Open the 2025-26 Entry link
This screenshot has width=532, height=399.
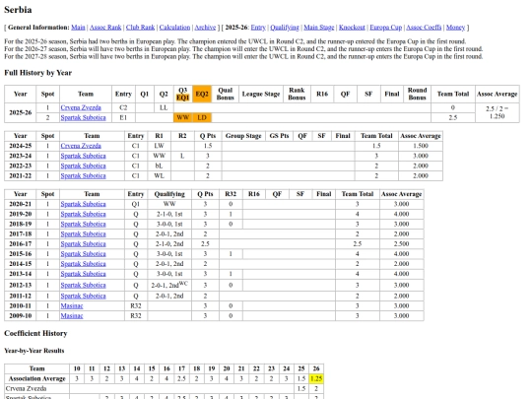(258, 28)
